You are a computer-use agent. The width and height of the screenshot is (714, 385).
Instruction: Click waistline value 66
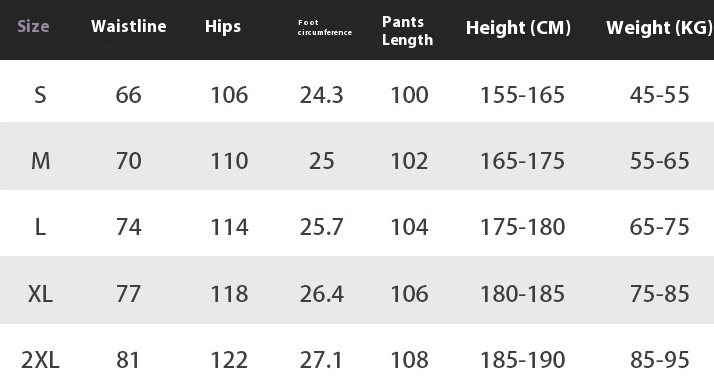(x=128, y=95)
